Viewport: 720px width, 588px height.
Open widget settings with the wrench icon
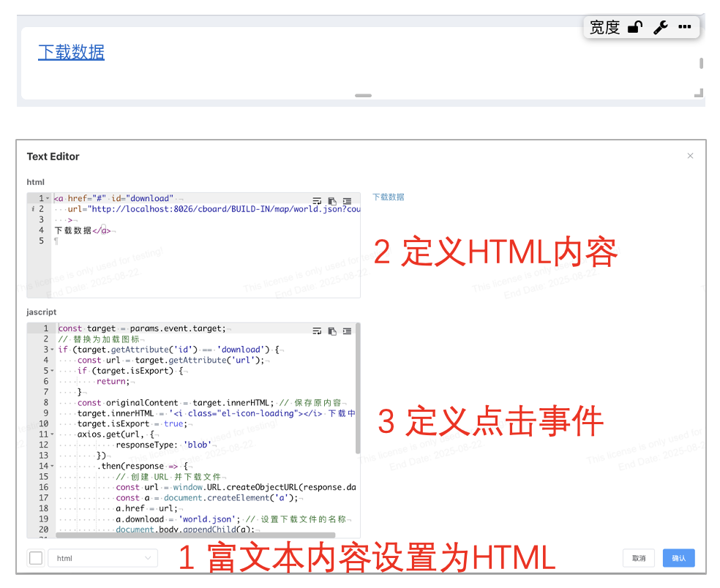click(x=660, y=28)
